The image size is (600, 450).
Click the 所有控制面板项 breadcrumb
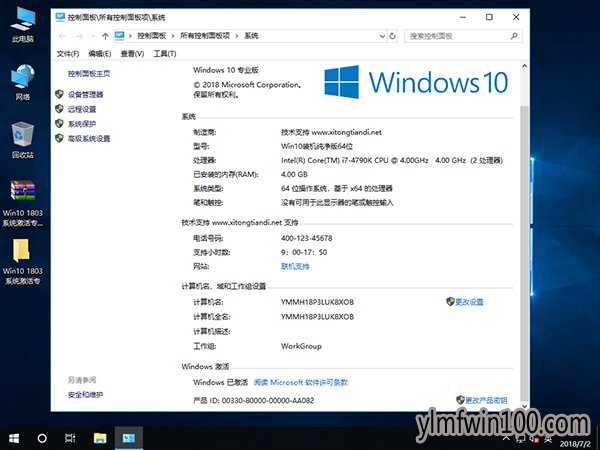point(205,36)
